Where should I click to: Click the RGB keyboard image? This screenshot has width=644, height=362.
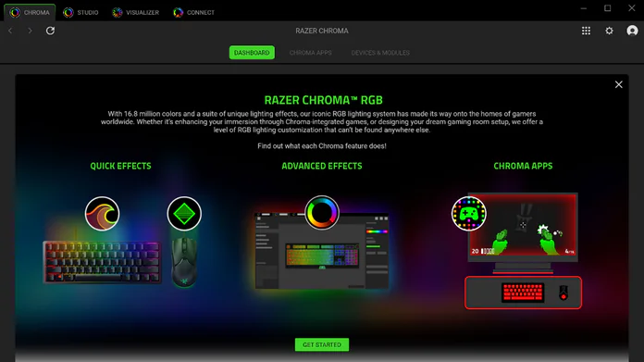(x=102, y=262)
